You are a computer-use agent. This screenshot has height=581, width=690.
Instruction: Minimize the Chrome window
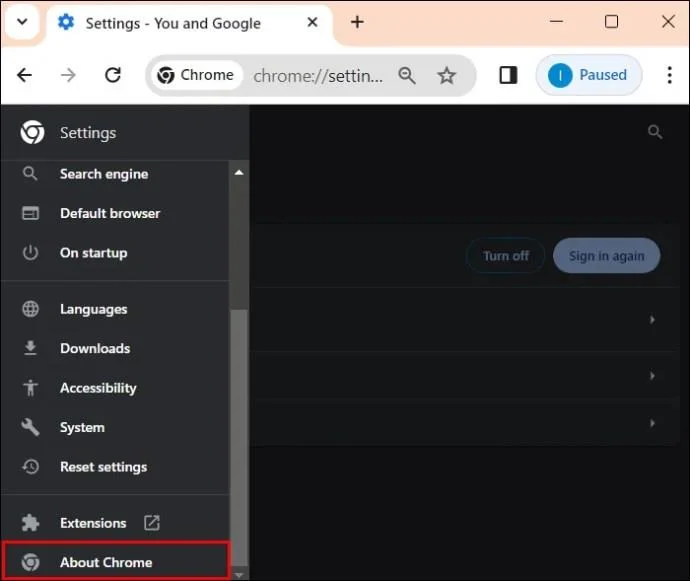557,21
